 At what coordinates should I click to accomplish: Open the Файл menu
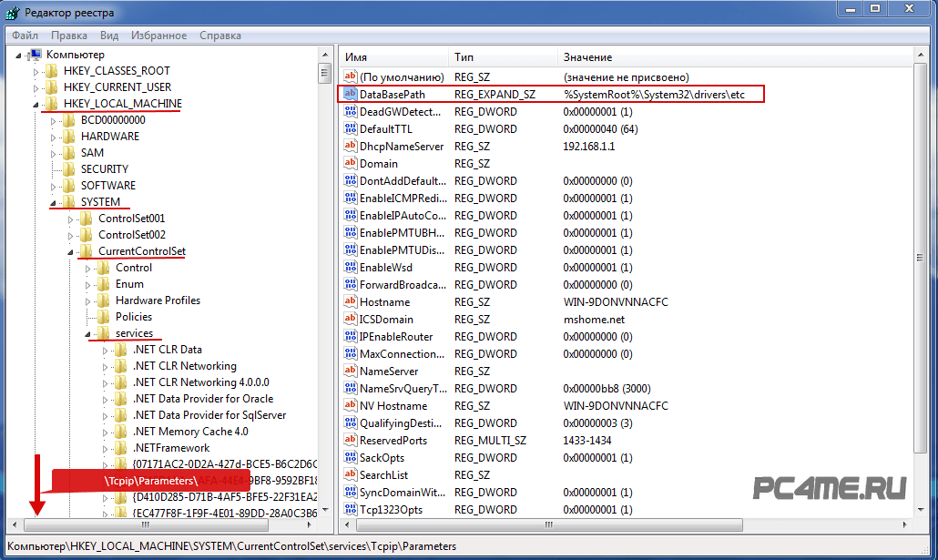point(25,36)
